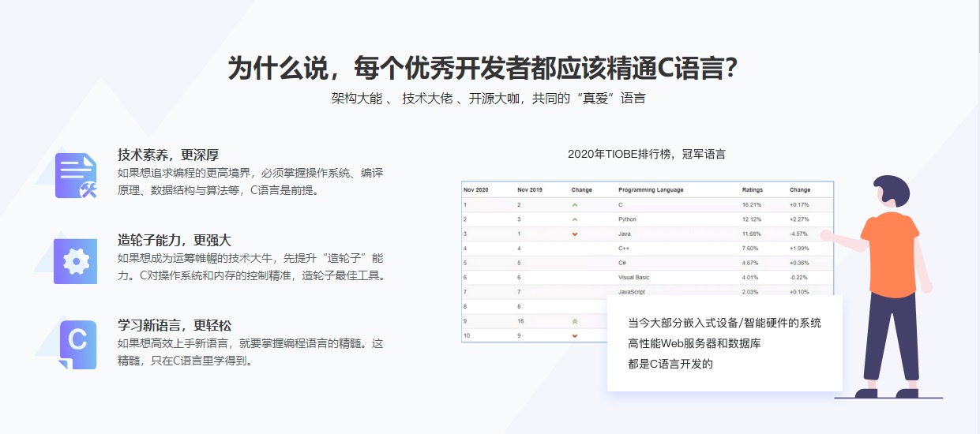Screen dimensions: 980x434
Task: Click double green up arrow in row 9
Action: pyautogui.click(x=574, y=322)
